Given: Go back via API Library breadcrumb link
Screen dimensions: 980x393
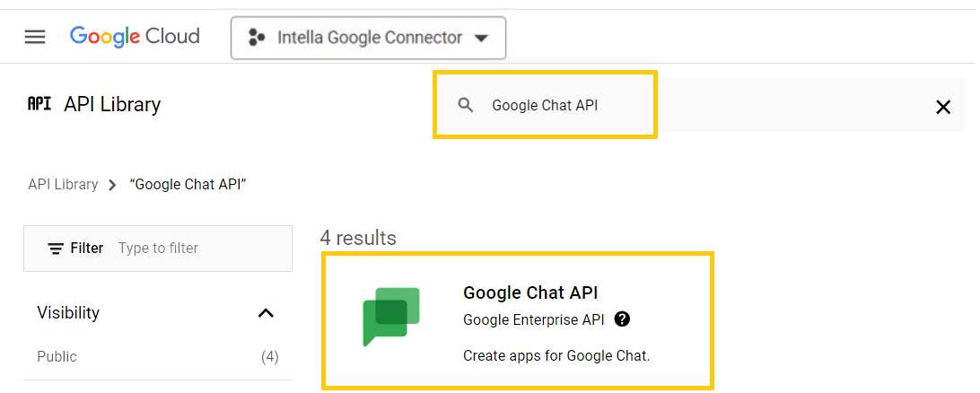Looking at the screenshot, I should (63, 184).
